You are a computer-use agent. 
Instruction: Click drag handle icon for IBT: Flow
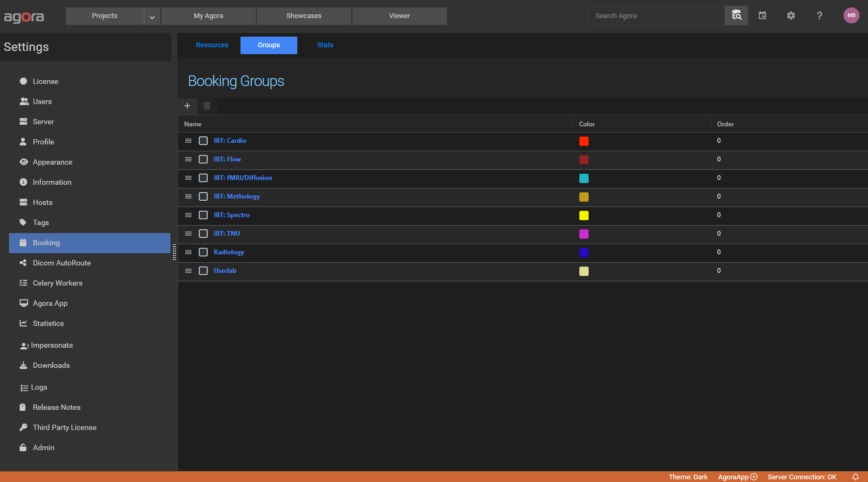[x=188, y=159]
